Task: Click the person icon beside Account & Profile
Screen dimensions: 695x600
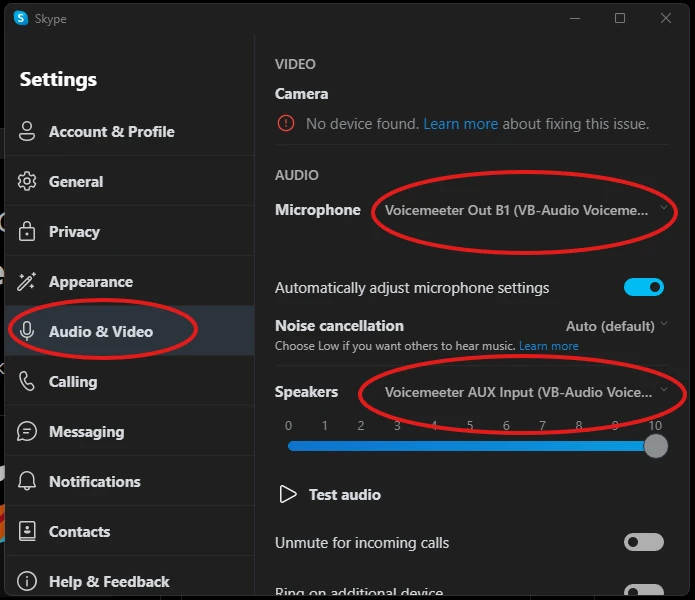Action: (27, 132)
